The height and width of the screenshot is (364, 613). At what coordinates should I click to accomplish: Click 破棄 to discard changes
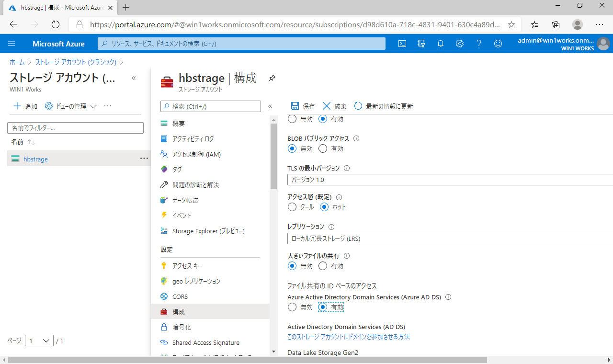click(x=334, y=106)
